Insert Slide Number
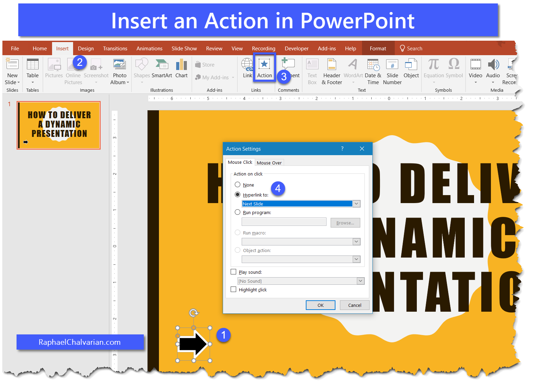This screenshot has width=533, height=392. (392, 71)
